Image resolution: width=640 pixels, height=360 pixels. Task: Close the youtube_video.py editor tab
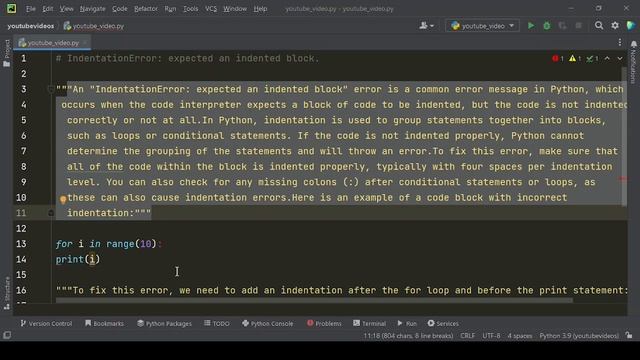(x=85, y=42)
